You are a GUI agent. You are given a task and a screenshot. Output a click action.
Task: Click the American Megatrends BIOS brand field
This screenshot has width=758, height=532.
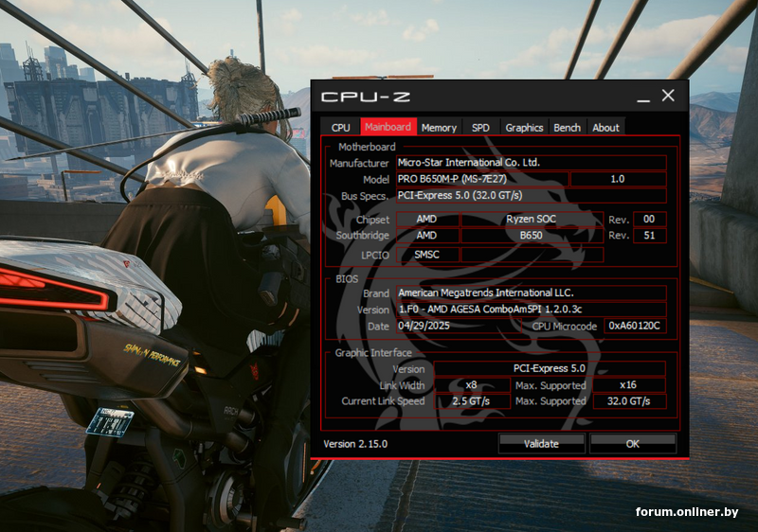pos(532,293)
